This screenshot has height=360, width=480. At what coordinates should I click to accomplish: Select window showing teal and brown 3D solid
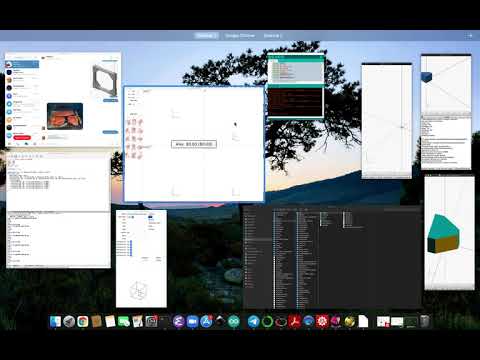[449, 232]
